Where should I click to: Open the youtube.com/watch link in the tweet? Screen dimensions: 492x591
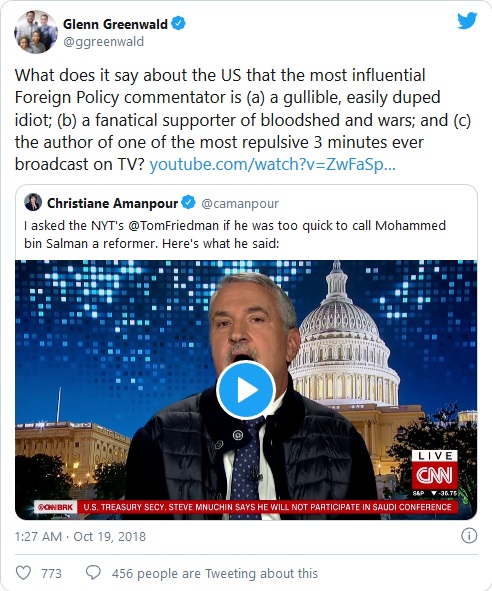[273, 165]
